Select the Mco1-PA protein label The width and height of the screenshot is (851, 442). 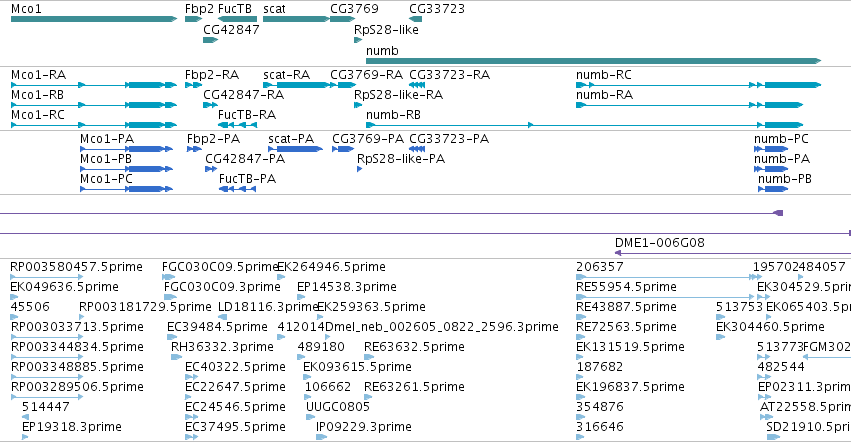point(107,138)
